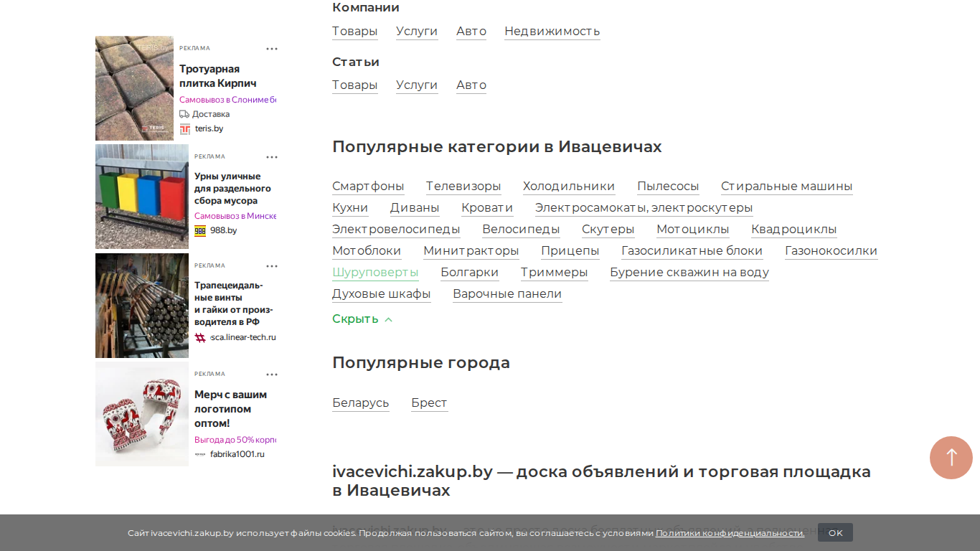The image size is (980, 551).
Task: Open Товары under Компании
Action: (x=355, y=32)
